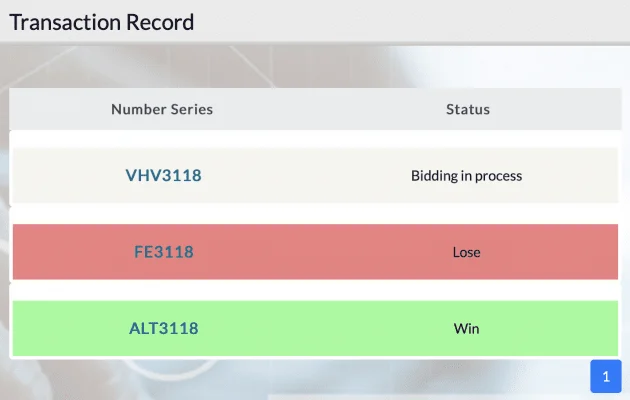This screenshot has height=400, width=630.
Task: Open the FE3118 number series link
Action: click(x=164, y=252)
